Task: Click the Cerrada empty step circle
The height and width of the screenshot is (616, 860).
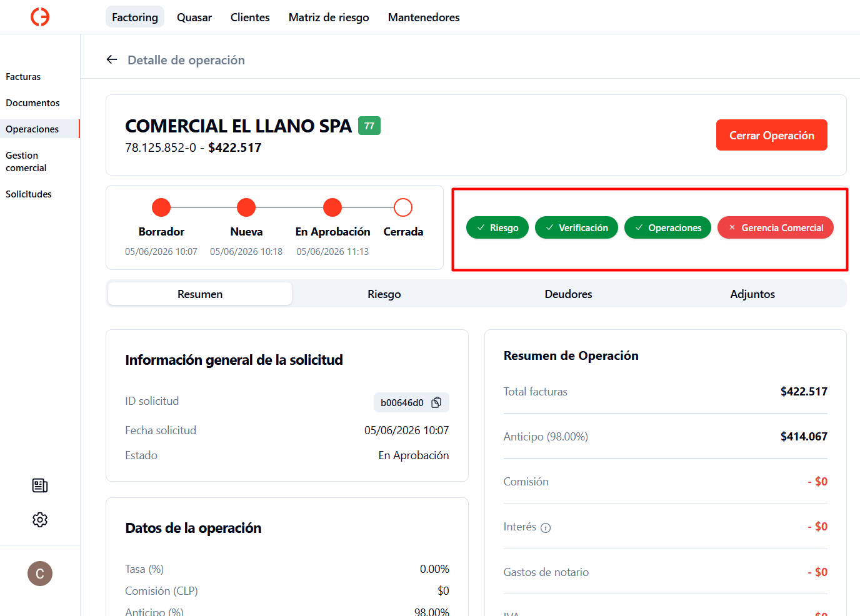Action: pos(403,207)
